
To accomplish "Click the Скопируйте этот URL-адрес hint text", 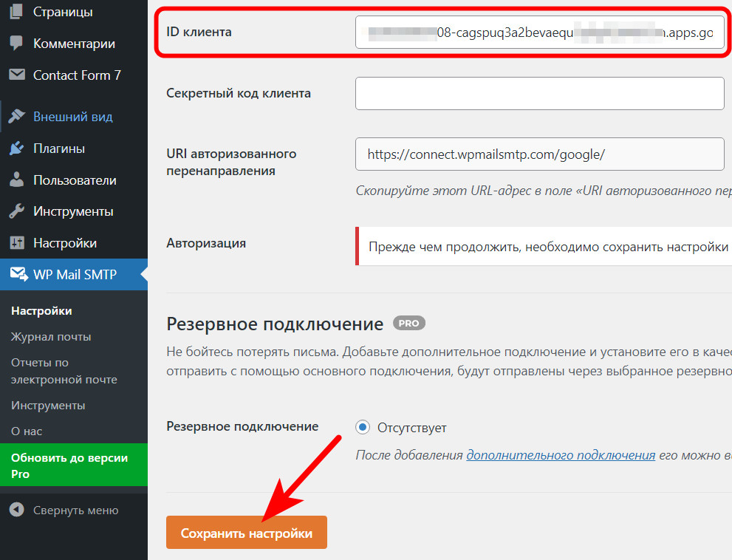I will pos(544,191).
